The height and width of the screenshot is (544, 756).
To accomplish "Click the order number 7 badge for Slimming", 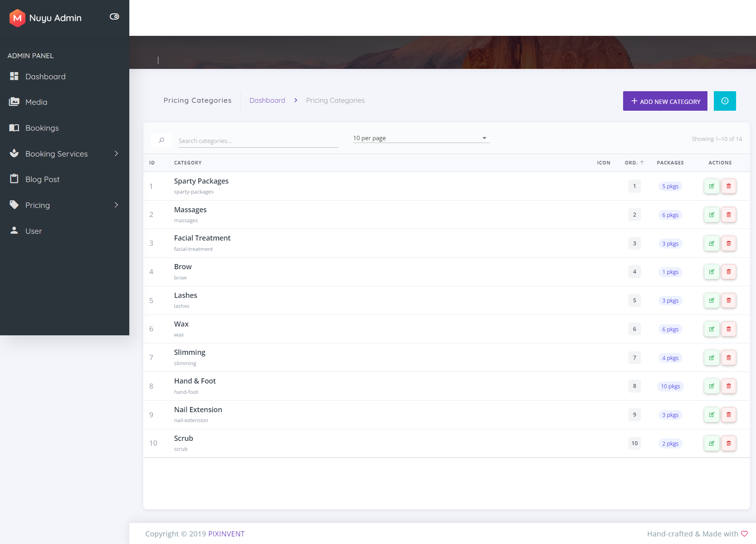I will point(635,358).
